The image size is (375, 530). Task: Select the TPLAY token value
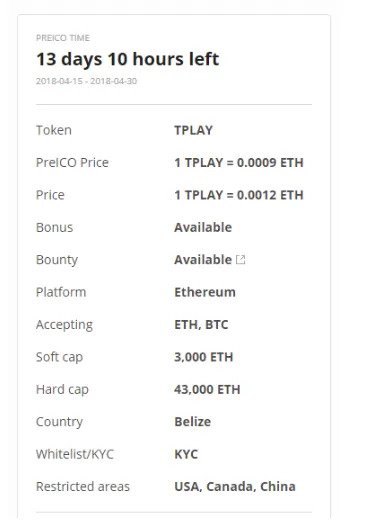point(193,130)
